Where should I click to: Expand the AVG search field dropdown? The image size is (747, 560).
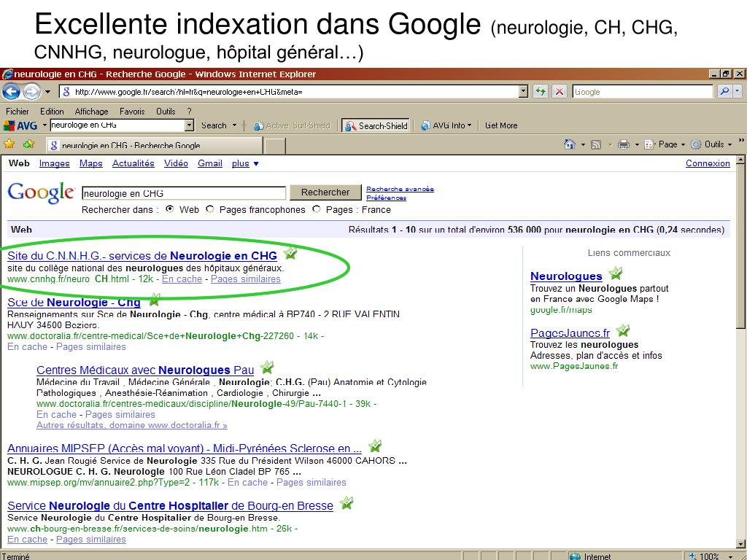(x=189, y=125)
